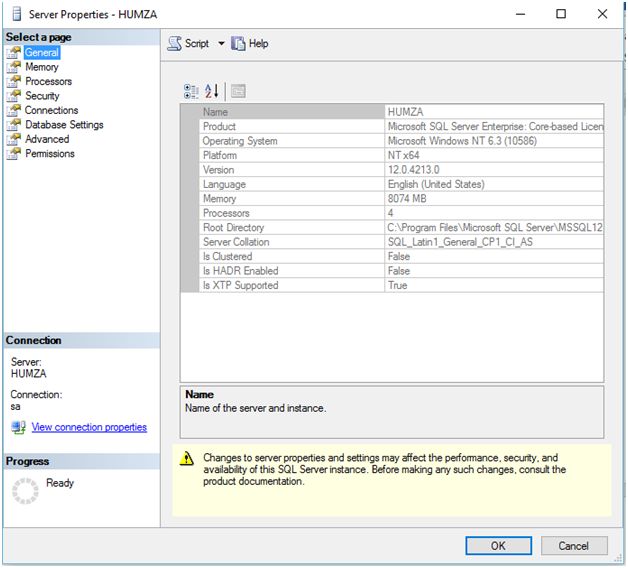Switch property grid to Categorized view
The height and width of the screenshot is (568, 628).
[x=191, y=91]
